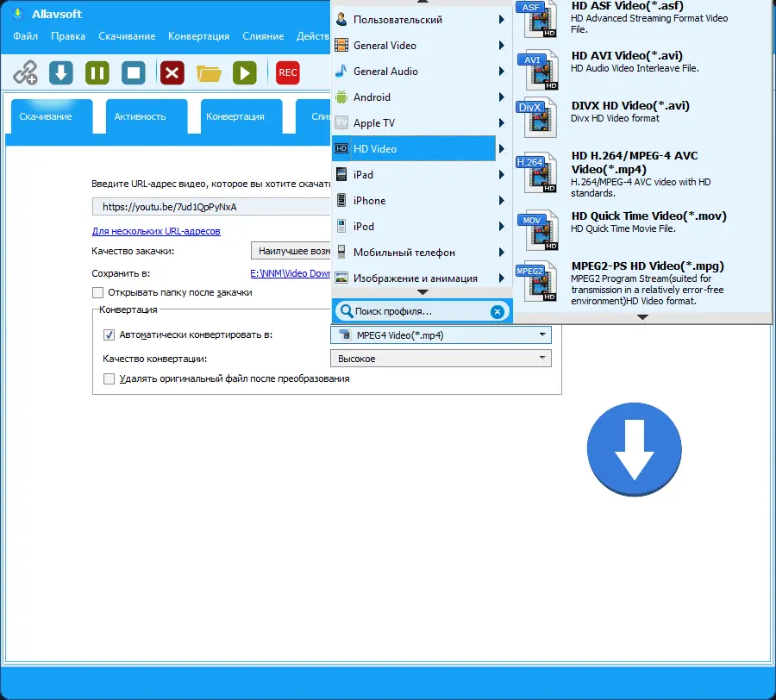Image resolution: width=776 pixels, height=700 pixels.
Task: Click the blue Download toolbar icon
Action: click(x=59, y=72)
